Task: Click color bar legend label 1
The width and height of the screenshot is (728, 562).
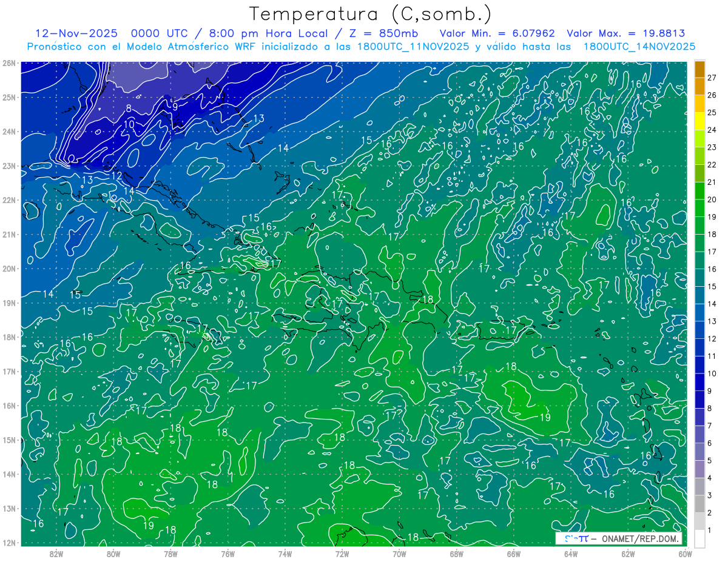Action: point(710,530)
